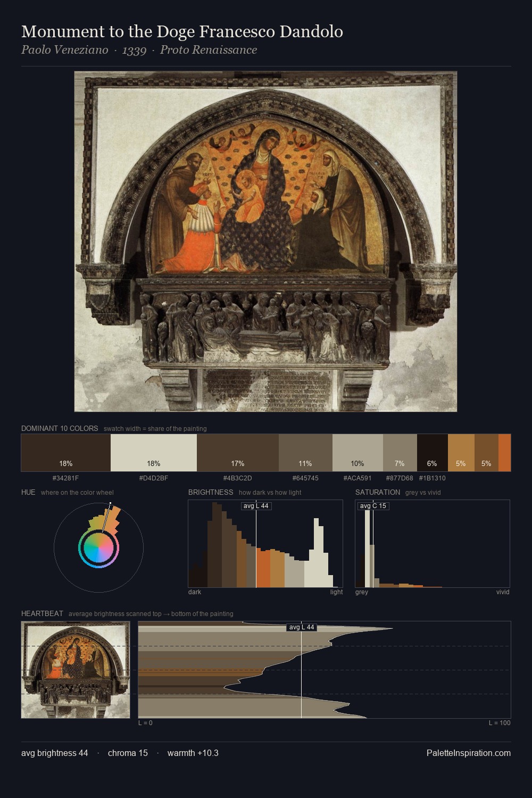Screen dimensions: 532x798
Task: Click the chroma 15 footer stat
Action: coord(128,753)
